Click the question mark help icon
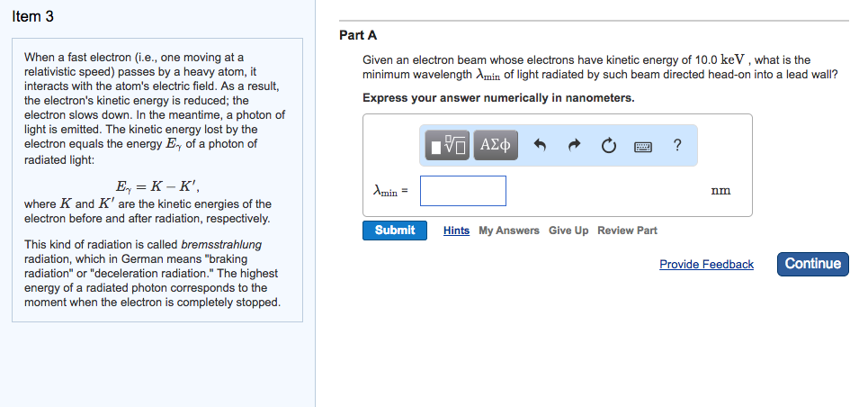Image resolution: width=868 pixels, height=407 pixels. click(x=676, y=145)
